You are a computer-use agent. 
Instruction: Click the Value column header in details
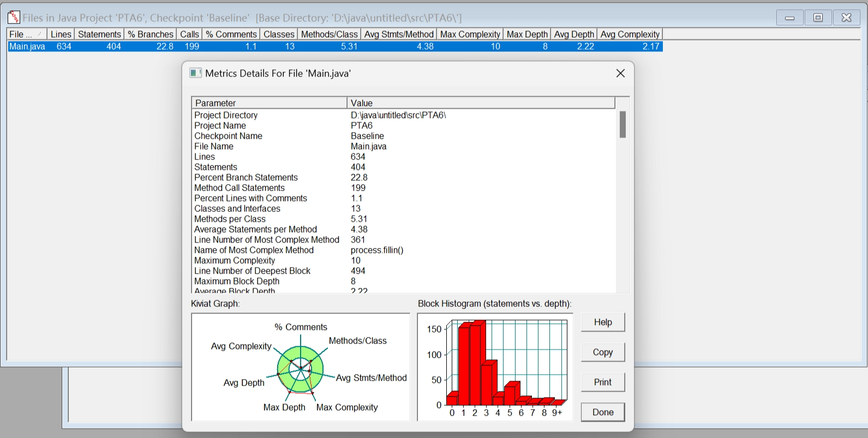tap(481, 103)
